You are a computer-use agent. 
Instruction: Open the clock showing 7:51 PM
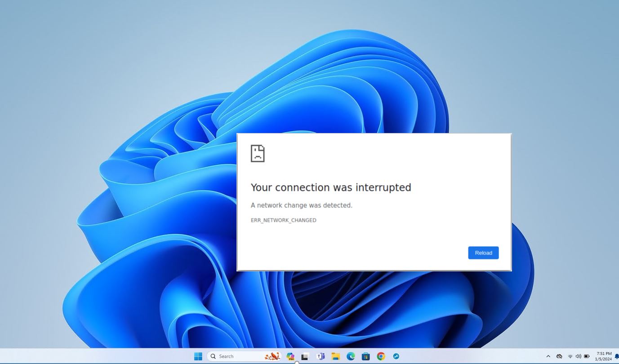click(603, 356)
